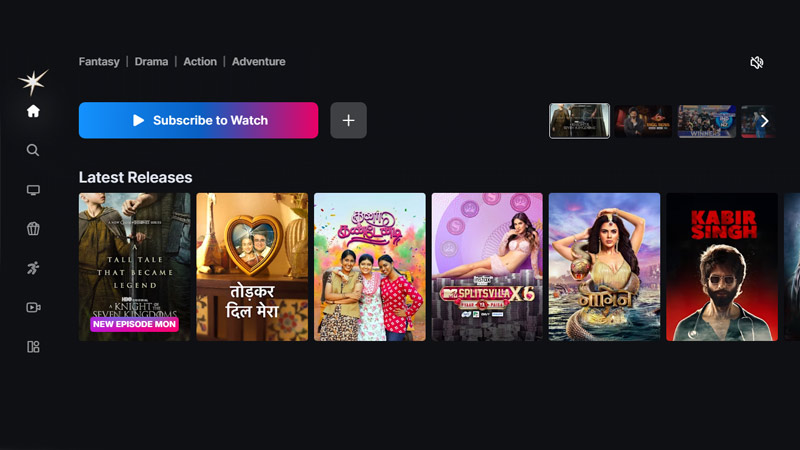Click the JioHotstar star logo

[x=33, y=82]
